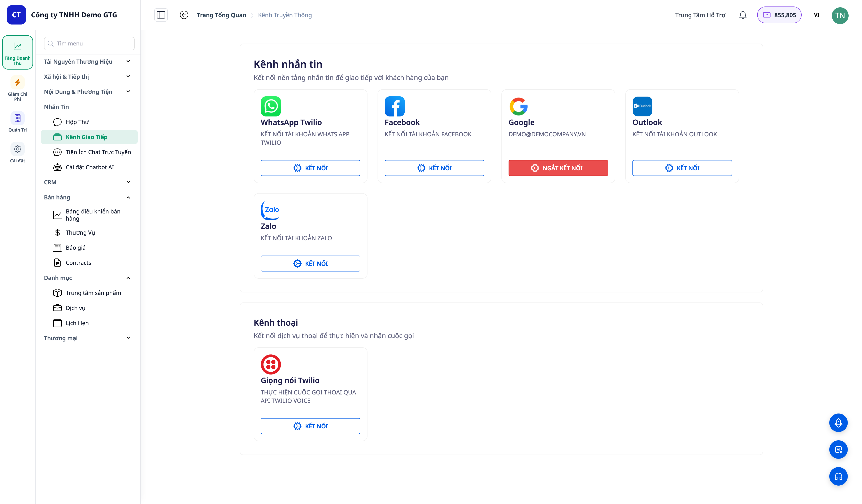Open the floating headset support button
The width and height of the screenshot is (862, 504).
(x=838, y=476)
